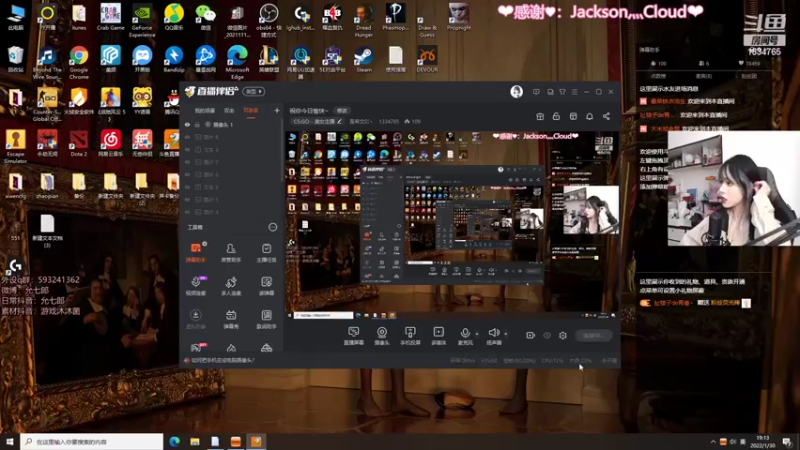Edit the CS:GO category label
Image resolution: width=800 pixels, height=450 pixels.
pyautogui.click(x=317, y=121)
